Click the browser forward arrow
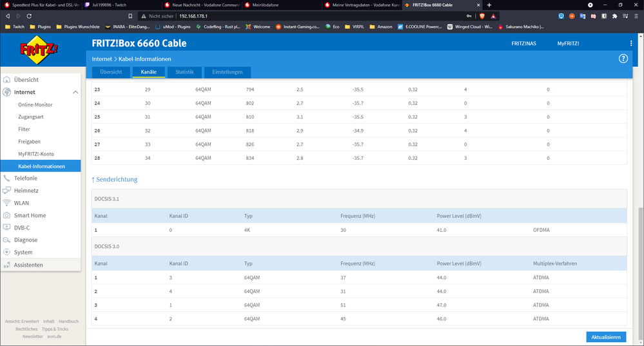This screenshot has height=346, width=644. 18,16
